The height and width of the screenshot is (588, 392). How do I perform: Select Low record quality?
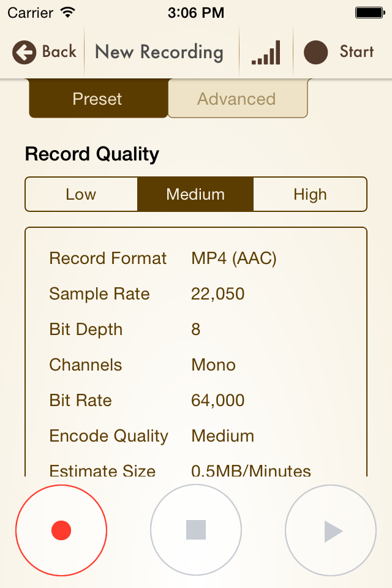(81, 194)
